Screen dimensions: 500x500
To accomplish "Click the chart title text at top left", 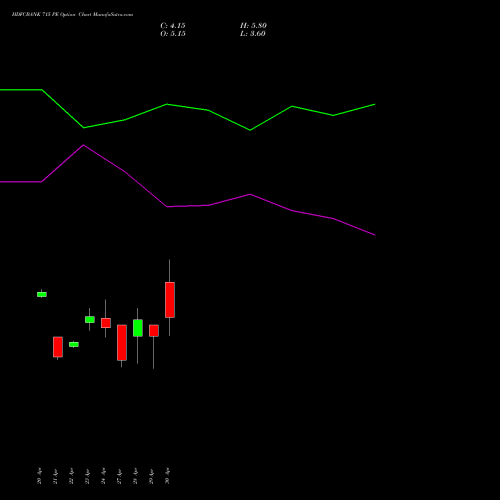I will click(x=72, y=14).
